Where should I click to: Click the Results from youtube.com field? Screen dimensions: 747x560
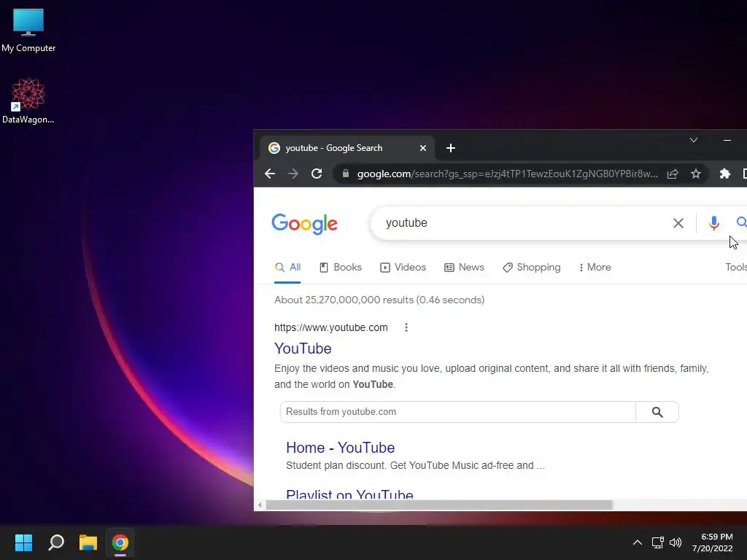coord(458,412)
